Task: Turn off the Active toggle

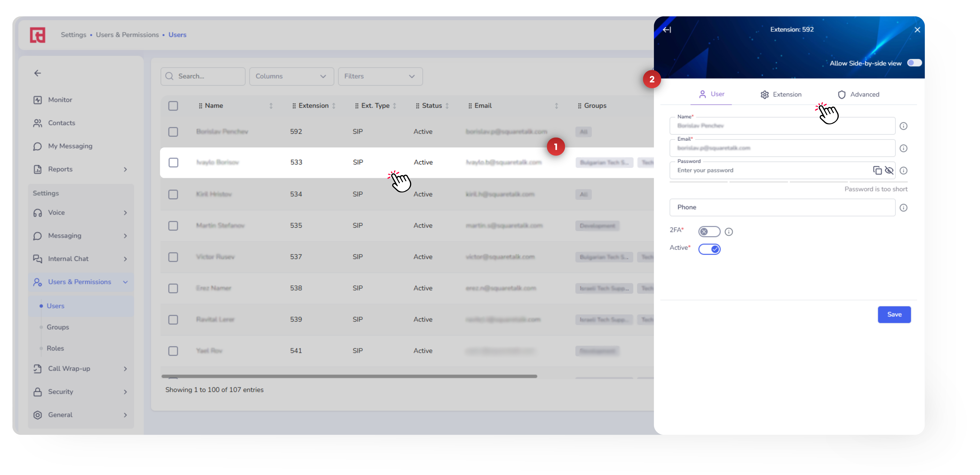Action: pyautogui.click(x=709, y=249)
